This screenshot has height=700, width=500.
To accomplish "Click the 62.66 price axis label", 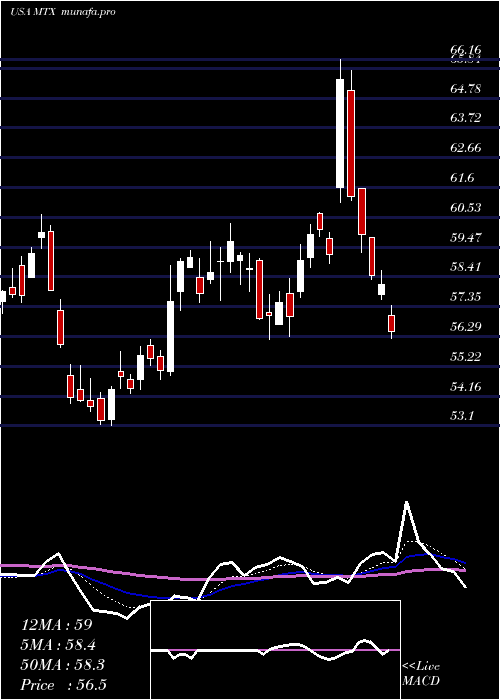I will coord(466,148).
